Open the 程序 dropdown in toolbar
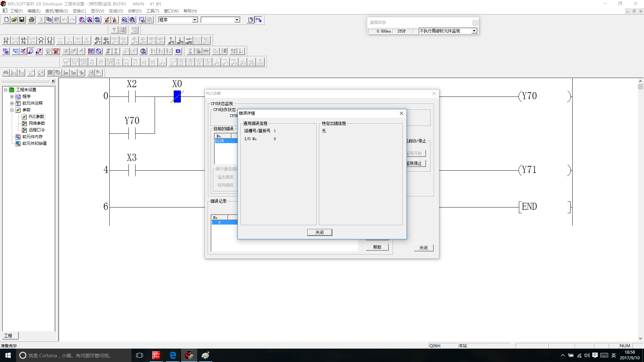Image resolution: width=644 pixels, height=362 pixels. pos(195,20)
